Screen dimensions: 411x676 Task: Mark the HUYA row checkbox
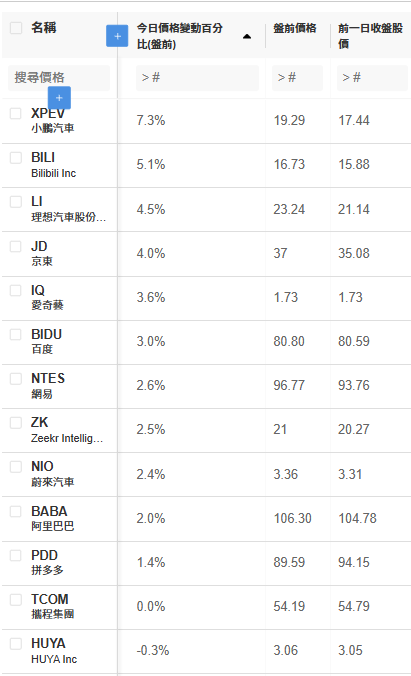(x=16, y=644)
